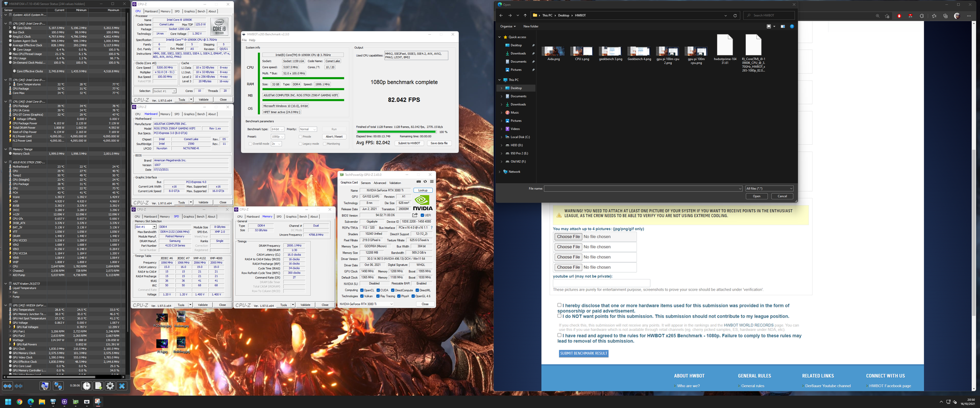Click Search HWBOT search box
980x408 pixels.
click(769, 15)
